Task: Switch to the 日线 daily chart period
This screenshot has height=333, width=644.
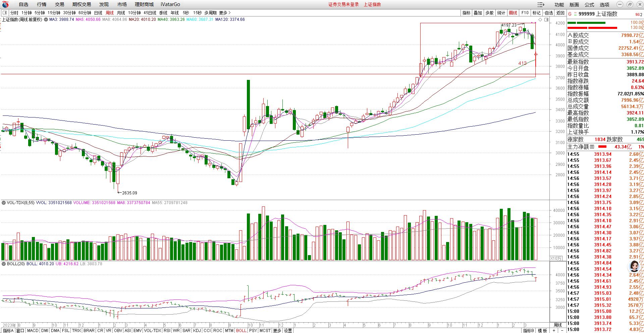Action: pyautogui.click(x=98, y=13)
